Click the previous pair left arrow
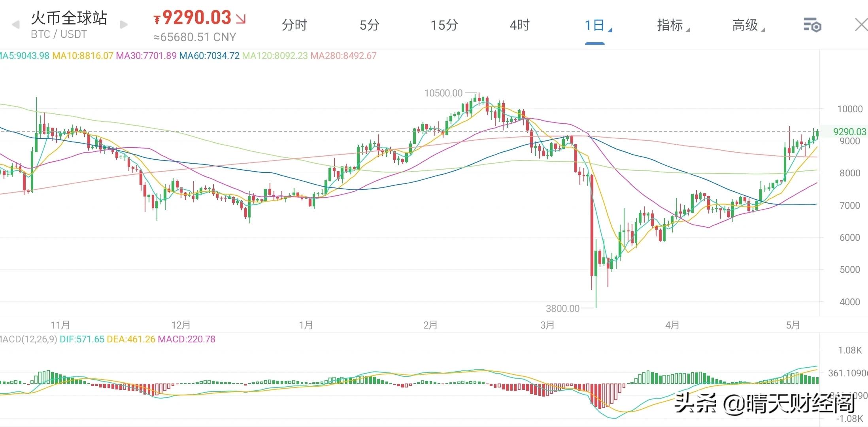Screen dimensions: 868x427 tap(16, 25)
